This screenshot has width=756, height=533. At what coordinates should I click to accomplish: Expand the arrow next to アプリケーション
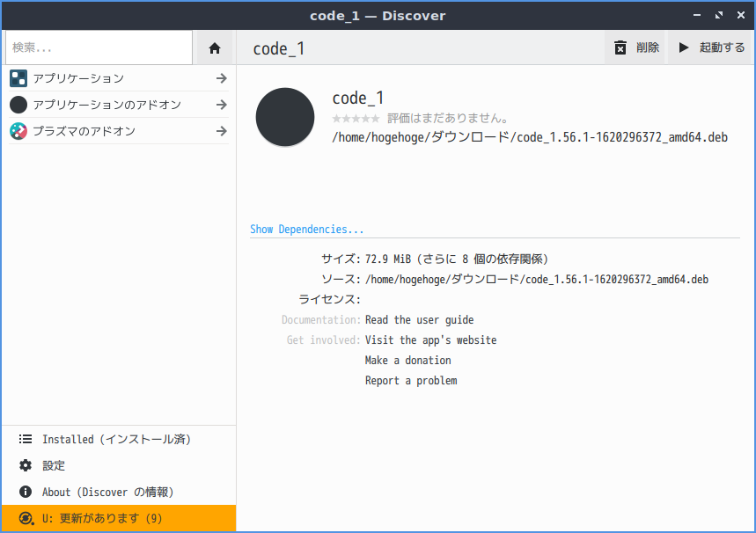click(221, 78)
